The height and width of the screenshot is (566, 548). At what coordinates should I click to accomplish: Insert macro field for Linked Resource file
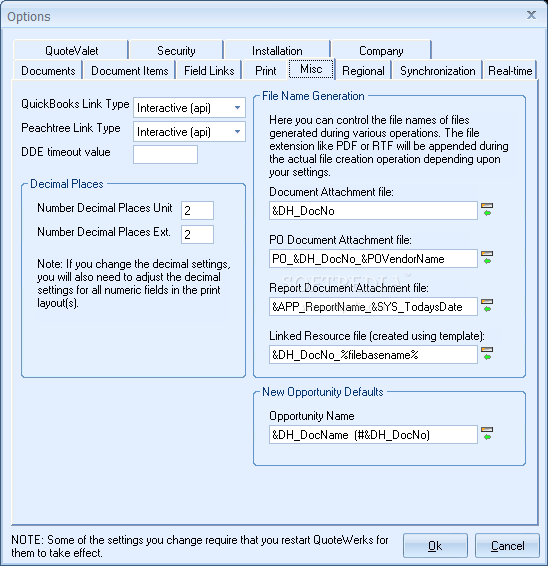tap(487, 353)
